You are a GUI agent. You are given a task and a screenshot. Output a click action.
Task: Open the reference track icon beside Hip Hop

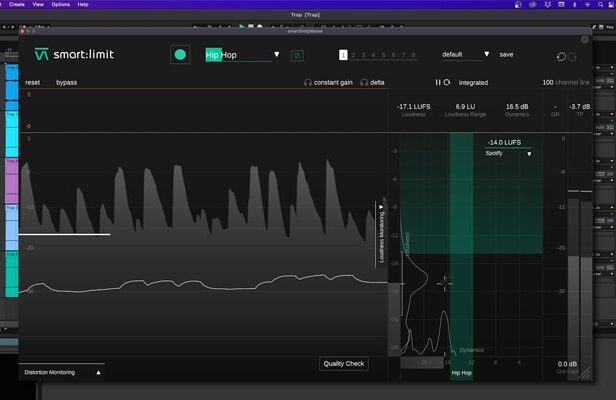tap(297, 55)
